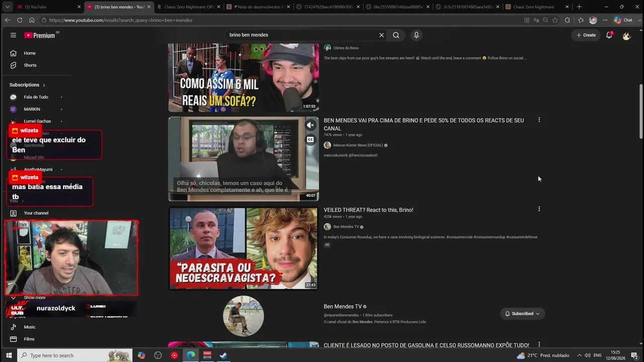
Task: Open more options for 'CLIENTE É LESADO' video
Action: coord(539,344)
